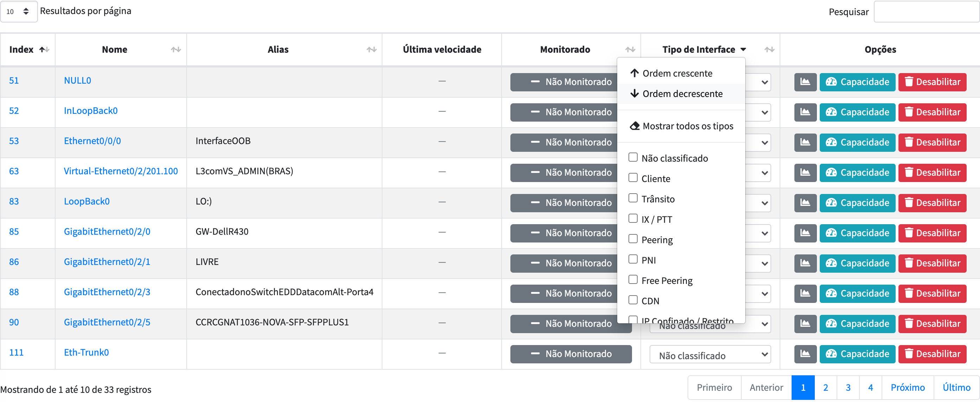This screenshot has height=402, width=980.
Task: Sort the Index column
Action: (44, 50)
